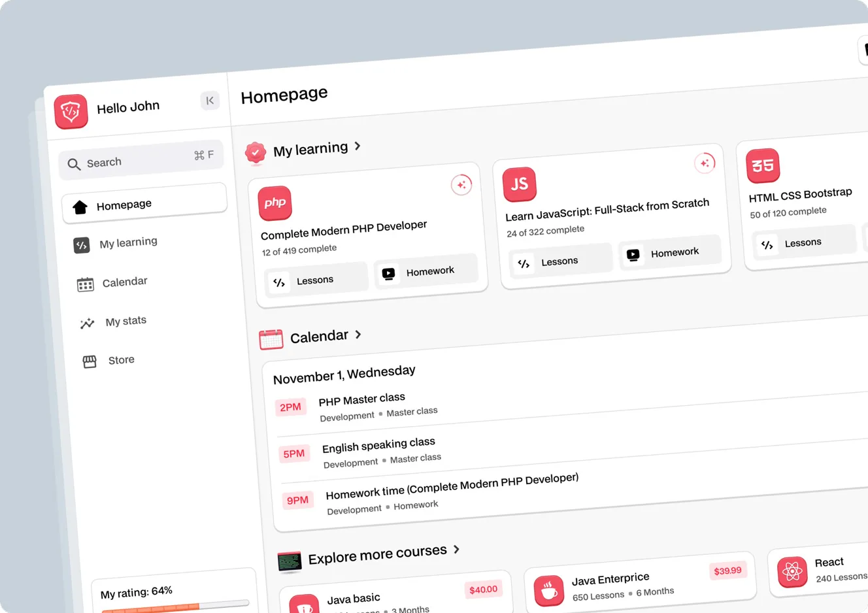Image resolution: width=868 pixels, height=613 pixels.
Task: Open My learning from the sidebar
Action: (x=128, y=242)
